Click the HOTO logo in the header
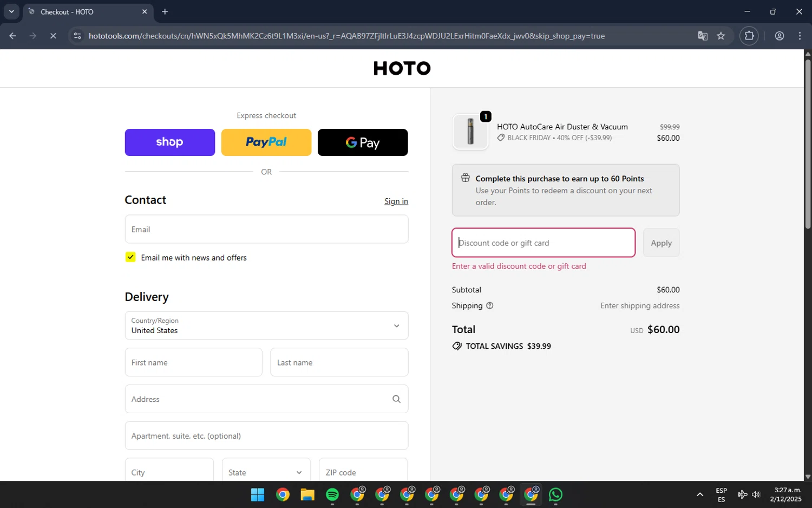Viewport: 812px width, 508px height. 402,68
